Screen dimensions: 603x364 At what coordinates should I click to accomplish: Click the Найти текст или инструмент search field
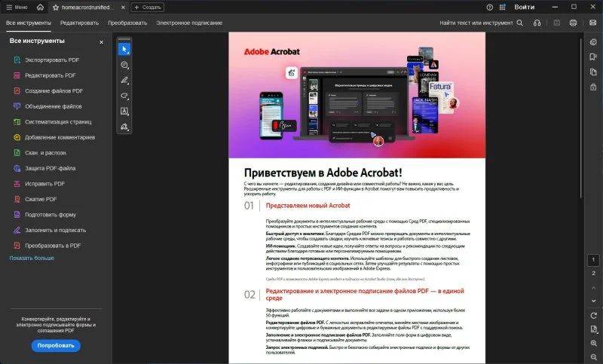[476, 23]
